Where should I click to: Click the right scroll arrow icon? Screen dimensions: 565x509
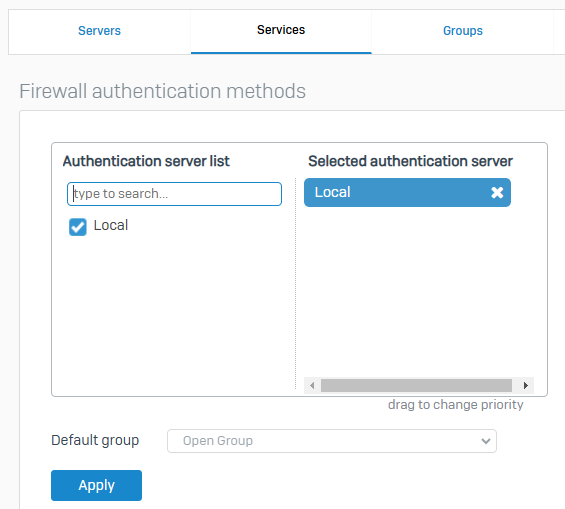click(x=526, y=385)
